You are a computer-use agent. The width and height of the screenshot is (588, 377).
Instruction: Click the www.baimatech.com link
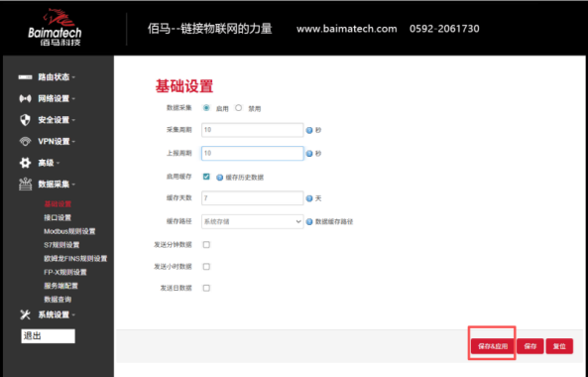pyautogui.click(x=346, y=29)
